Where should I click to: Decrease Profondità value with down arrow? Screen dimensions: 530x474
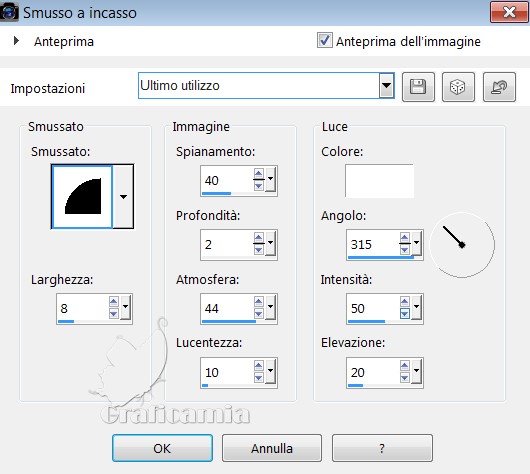[x=259, y=250]
